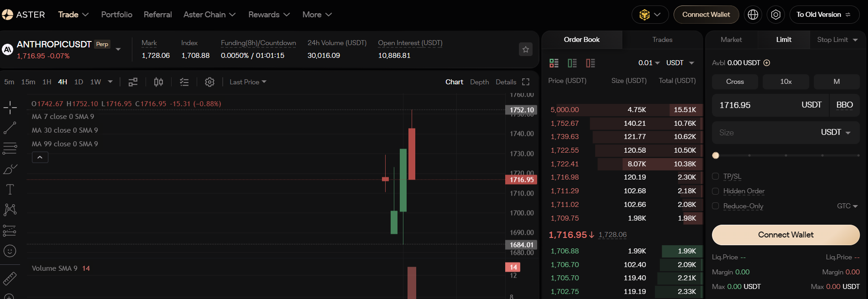
Task: Select the ruler measure tool
Action: click(10, 278)
